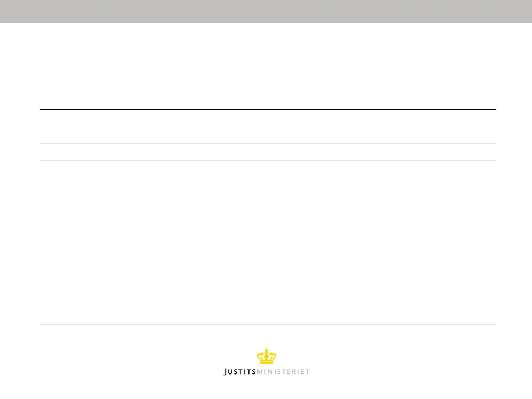Click the first empty row's left cell below the header
This screenshot has height=399, width=532.
click(121, 118)
